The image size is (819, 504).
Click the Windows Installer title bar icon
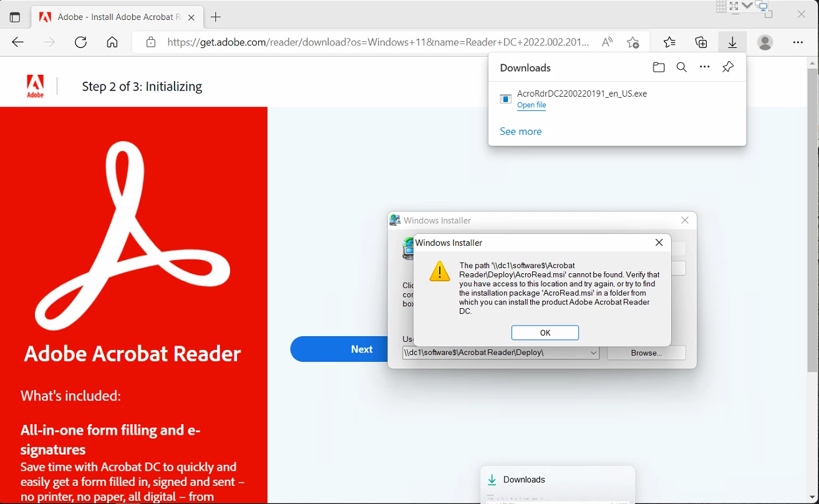[395, 220]
